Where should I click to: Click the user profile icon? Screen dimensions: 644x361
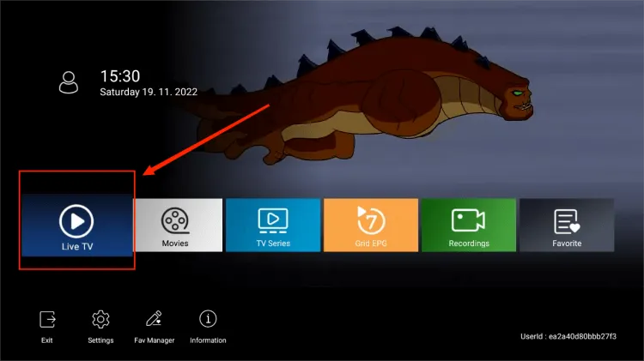[68, 82]
